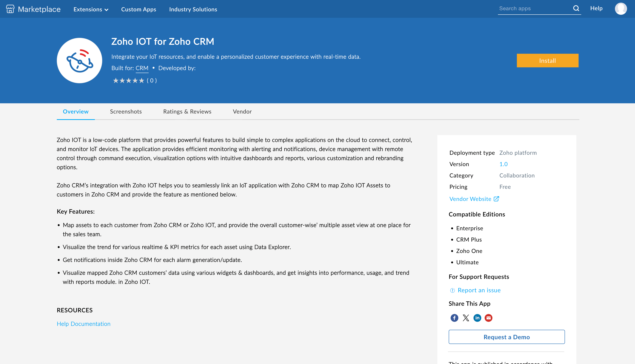The image size is (635, 364).
Task: Click the Marketplace store logo icon
Action: coord(10,9)
